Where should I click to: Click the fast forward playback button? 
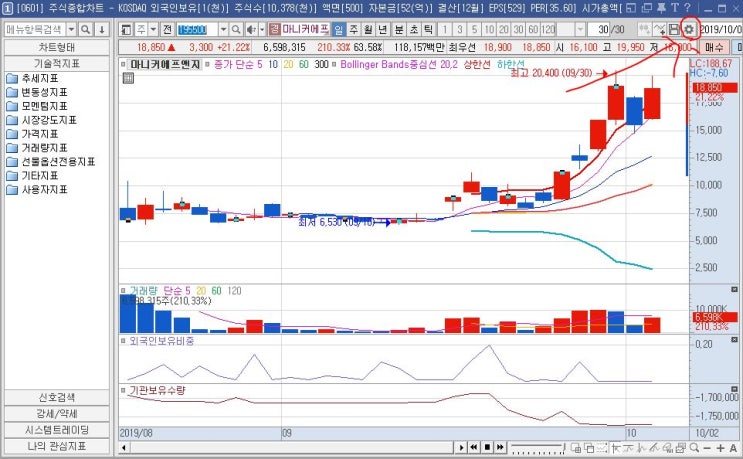(500, 447)
